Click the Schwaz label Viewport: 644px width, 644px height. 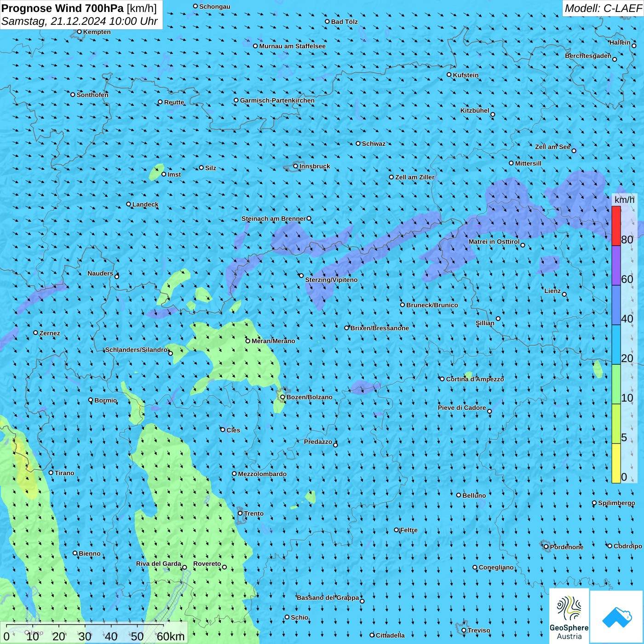[x=374, y=144]
